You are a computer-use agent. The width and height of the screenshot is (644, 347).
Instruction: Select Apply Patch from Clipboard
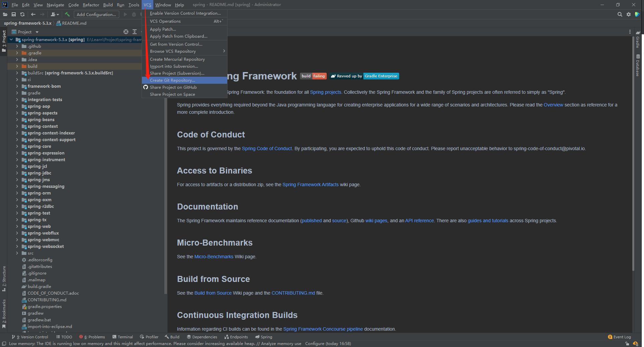[184, 36]
